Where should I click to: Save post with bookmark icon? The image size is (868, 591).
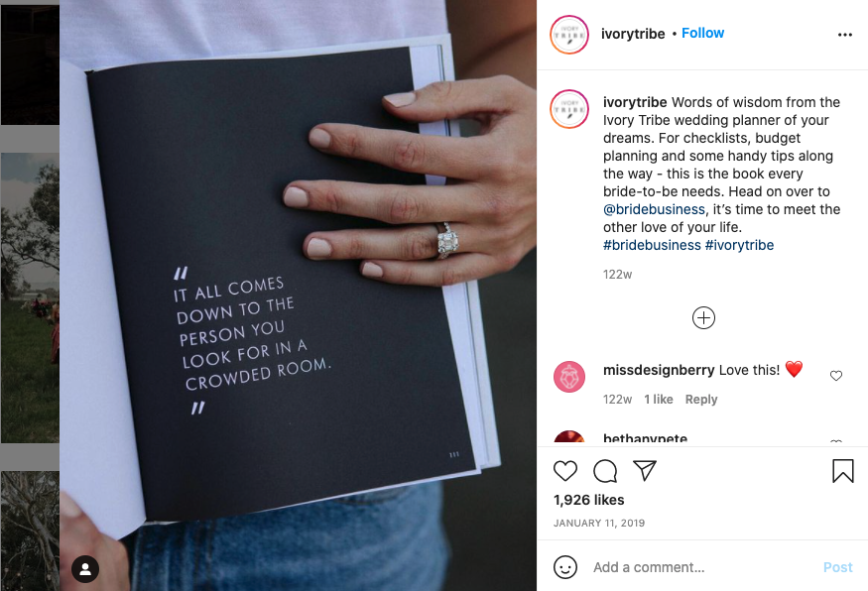pyautogui.click(x=842, y=471)
